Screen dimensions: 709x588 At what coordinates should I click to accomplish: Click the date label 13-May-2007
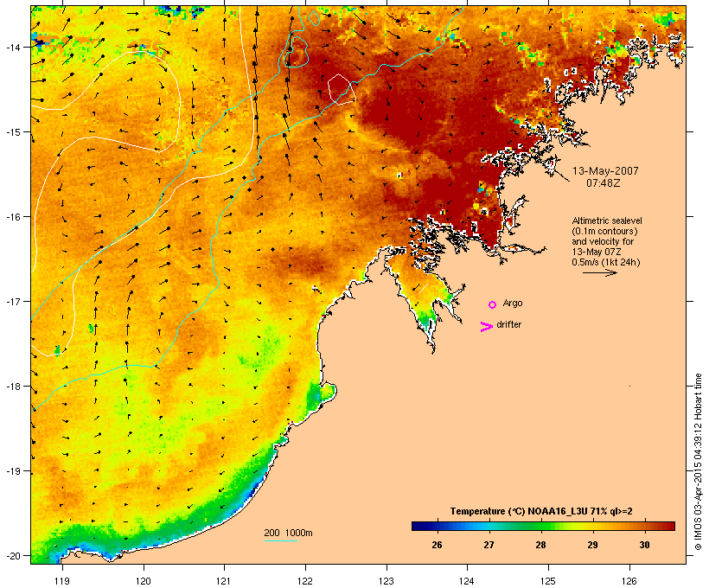(x=605, y=171)
